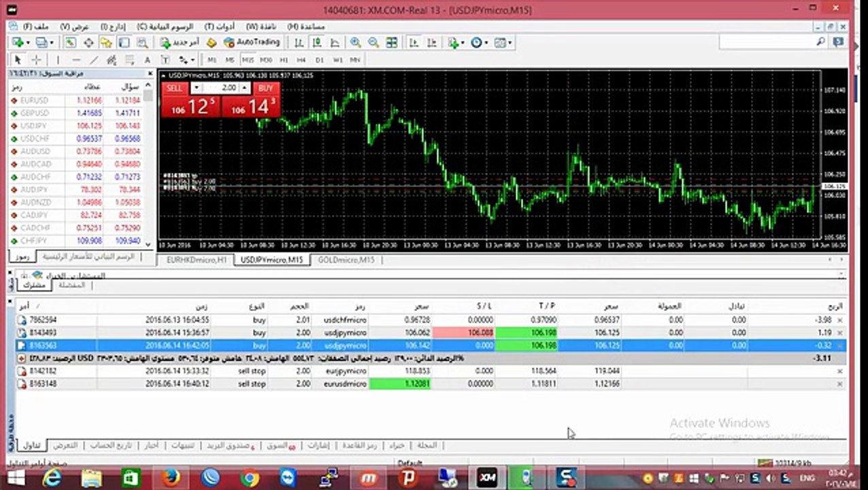This screenshot has height=490, width=868.
Task: Open the File (F) menu
Action: [x=35, y=27]
